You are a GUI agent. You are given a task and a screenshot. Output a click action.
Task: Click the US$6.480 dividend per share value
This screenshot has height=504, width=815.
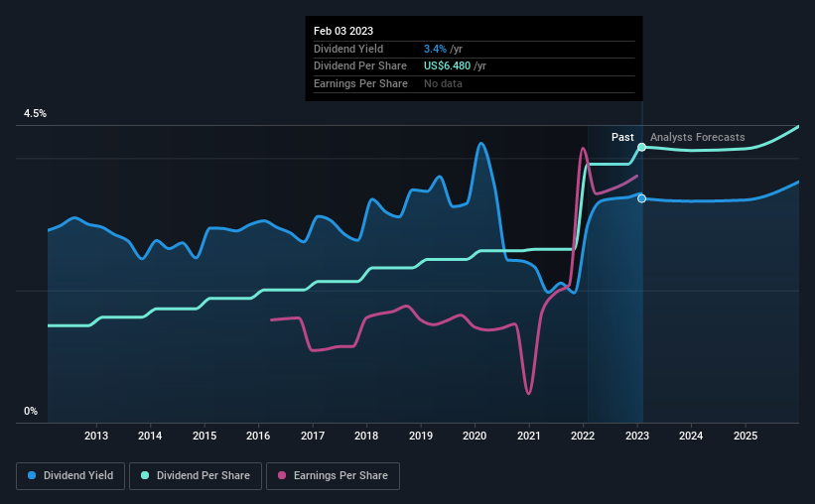[x=447, y=66]
